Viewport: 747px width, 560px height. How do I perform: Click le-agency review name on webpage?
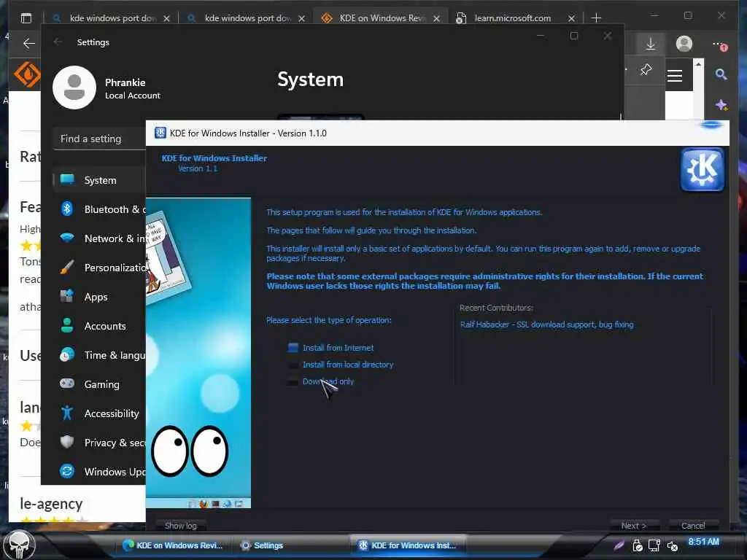pyautogui.click(x=51, y=503)
